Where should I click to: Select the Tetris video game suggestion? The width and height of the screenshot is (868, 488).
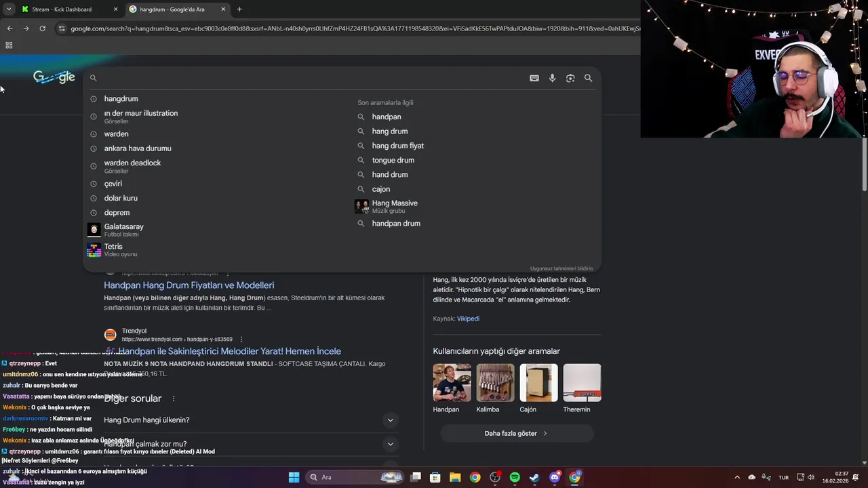tap(113, 250)
